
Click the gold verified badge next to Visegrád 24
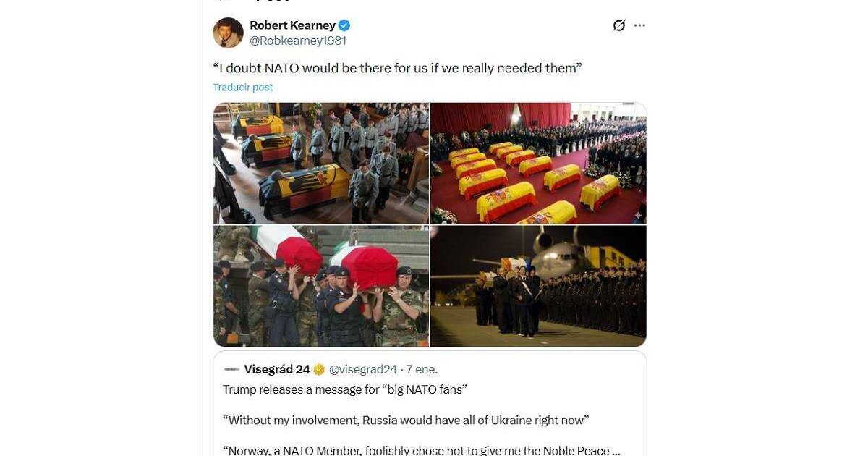(318, 369)
